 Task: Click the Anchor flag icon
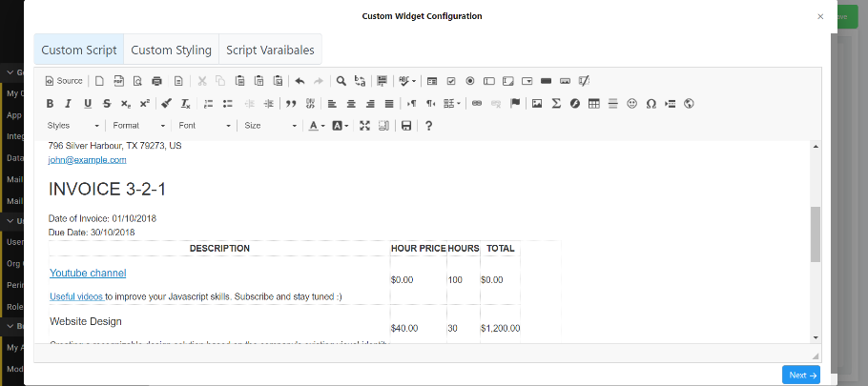(515, 103)
